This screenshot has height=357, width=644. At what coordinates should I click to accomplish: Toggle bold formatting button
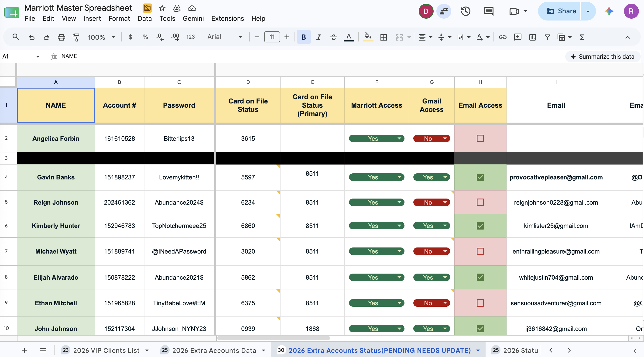(x=304, y=37)
